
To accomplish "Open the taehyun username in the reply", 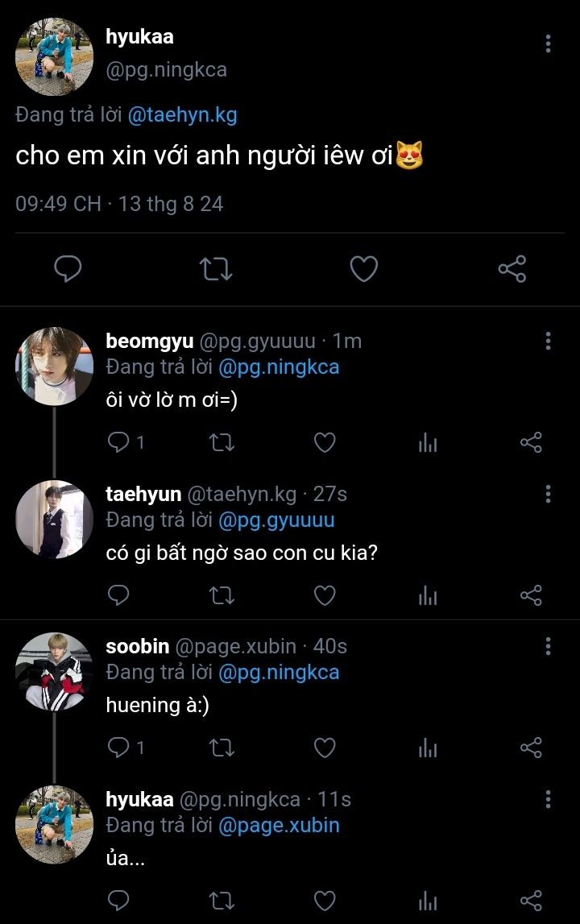I will tap(143, 494).
